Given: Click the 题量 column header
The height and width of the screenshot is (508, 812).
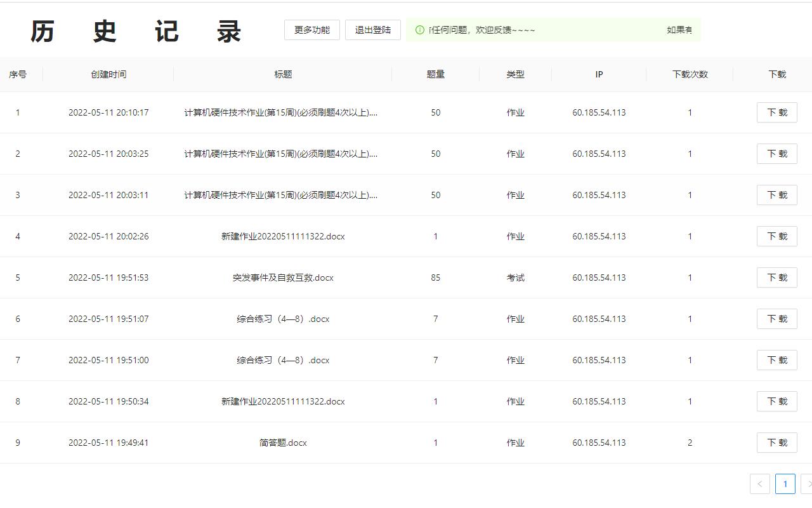Looking at the screenshot, I should coord(436,74).
